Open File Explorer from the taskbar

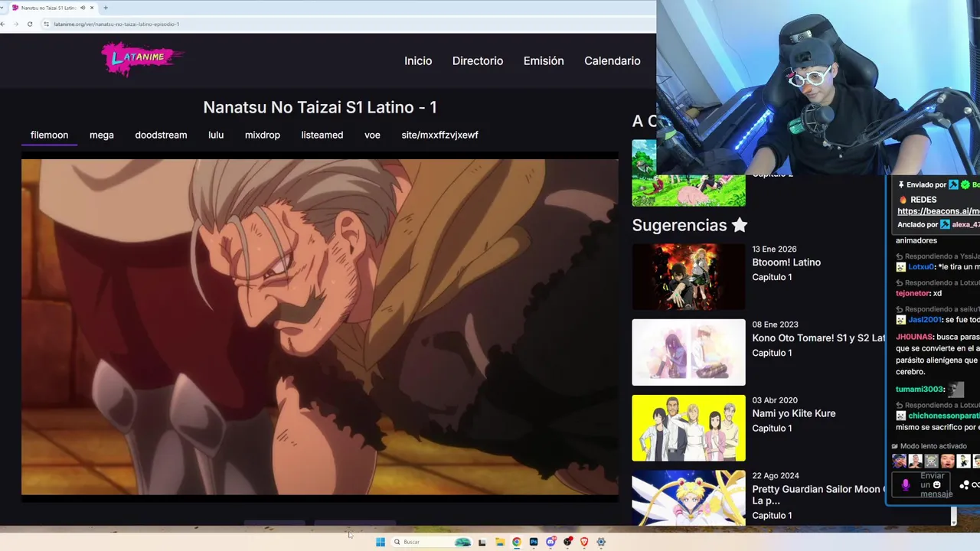pyautogui.click(x=500, y=542)
